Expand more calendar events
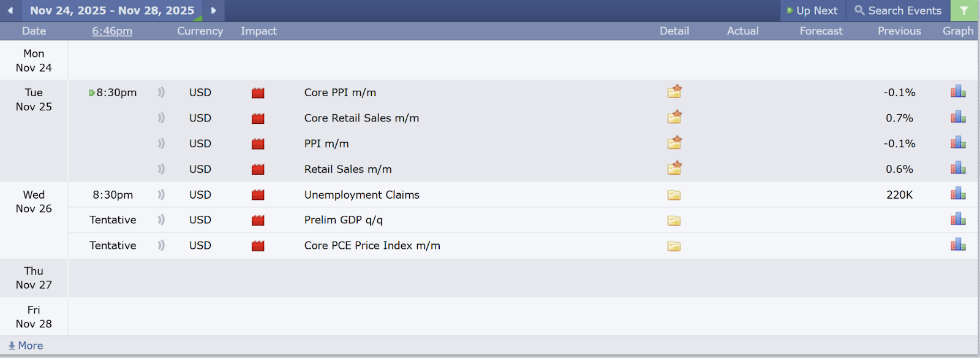 click(26, 346)
